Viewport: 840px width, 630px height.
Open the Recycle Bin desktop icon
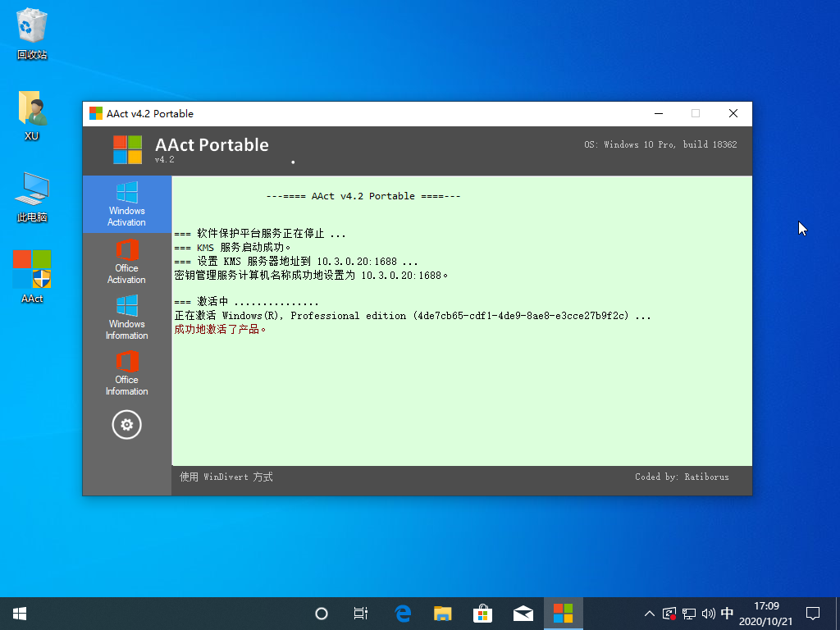[x=32, y=33]
